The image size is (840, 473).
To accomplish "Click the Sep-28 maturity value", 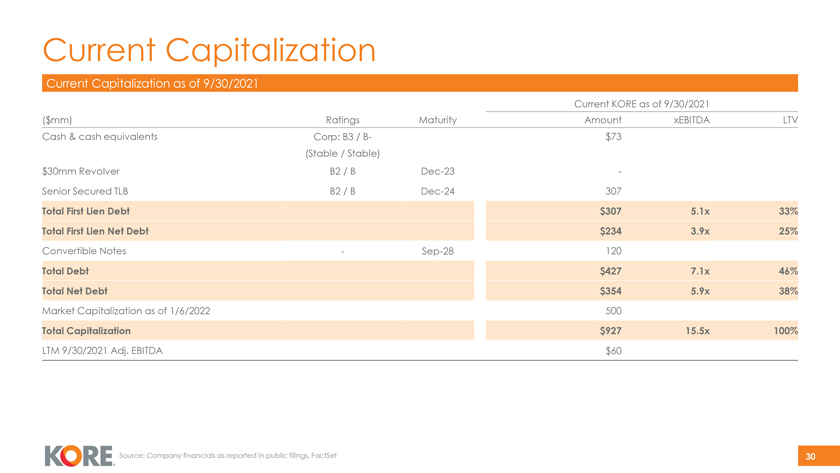I will pyautogui.click(x=437, y=251).
